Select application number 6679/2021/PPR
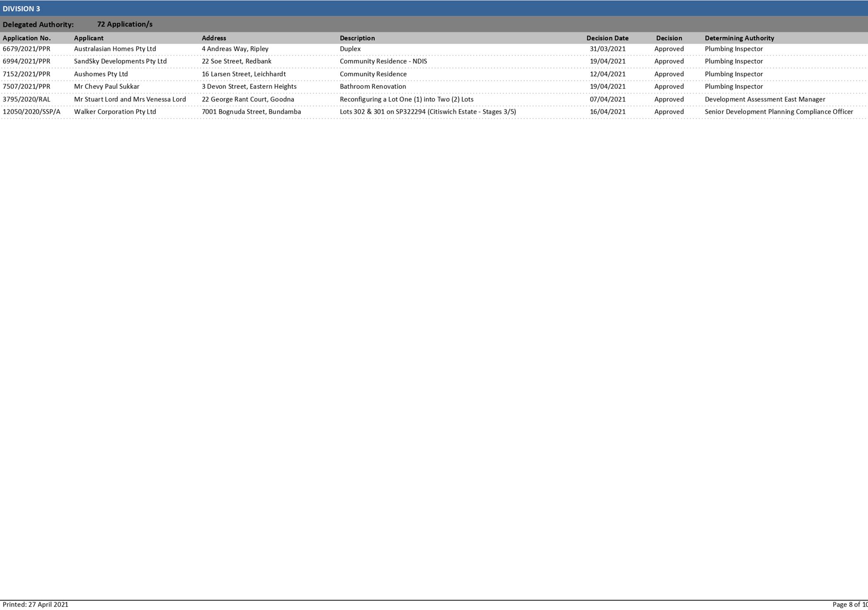This screenshot has height=610, width=868. (26, 48)
